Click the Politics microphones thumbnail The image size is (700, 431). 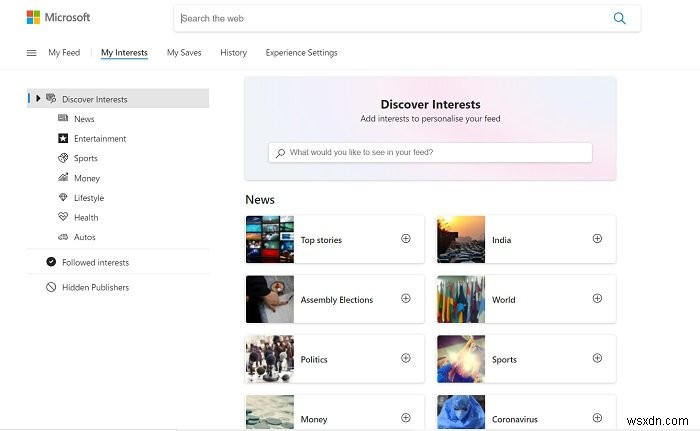pyautogui.click(x=270, y=359)
